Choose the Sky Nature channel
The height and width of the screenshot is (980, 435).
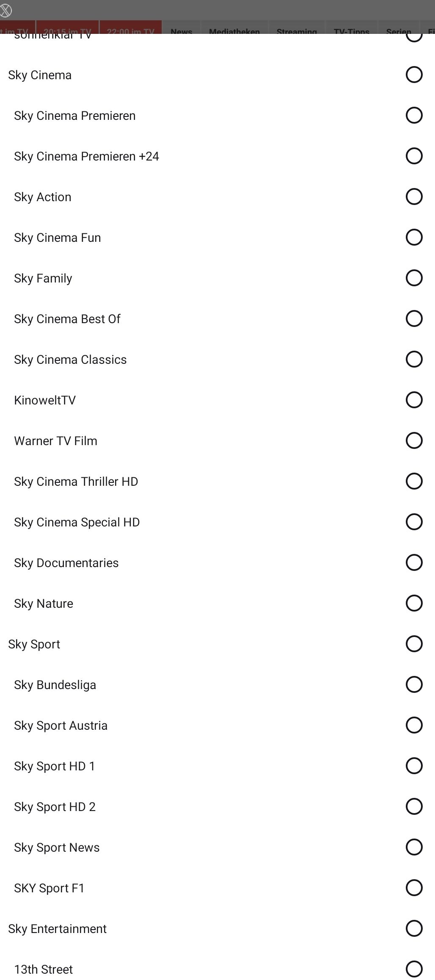(x=414, y=603)
